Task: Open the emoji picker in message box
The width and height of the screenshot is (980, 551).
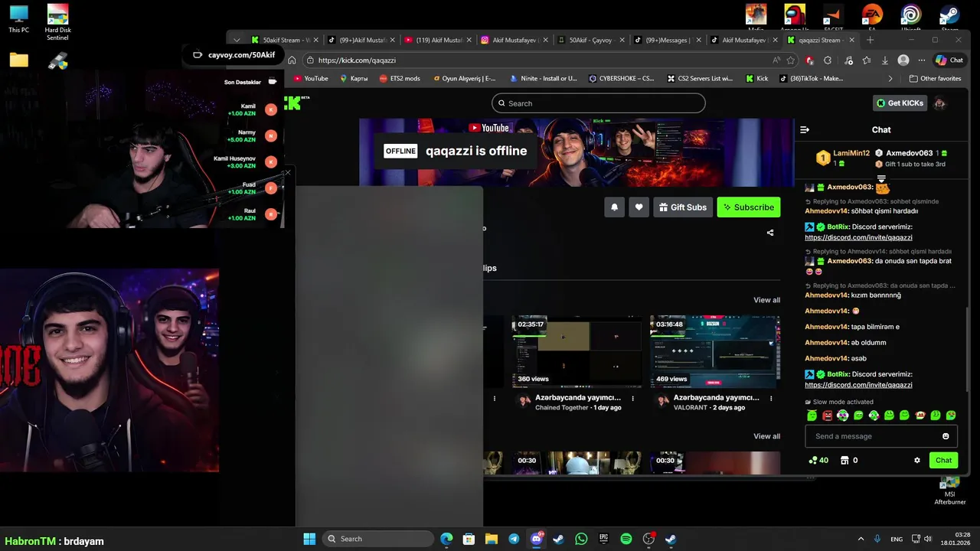Action: [946, 436]
